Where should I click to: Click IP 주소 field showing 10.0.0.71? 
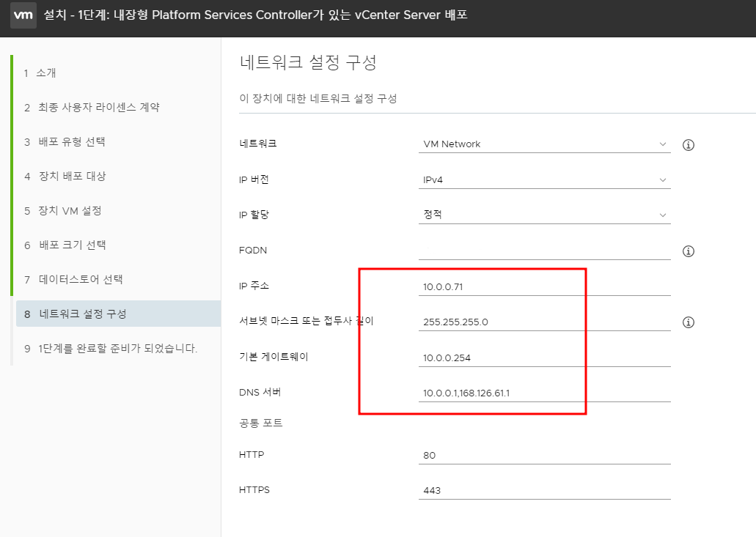(x=544, y=286)
